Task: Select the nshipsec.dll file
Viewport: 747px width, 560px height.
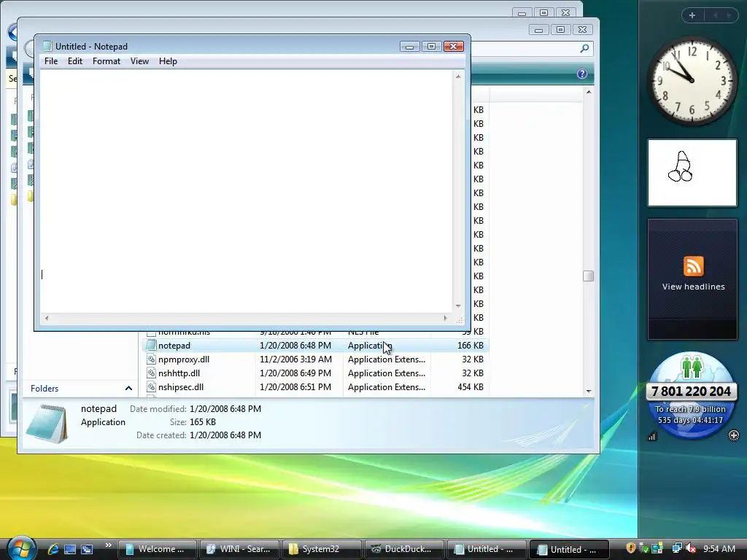Action: click(x=181, y=386)
